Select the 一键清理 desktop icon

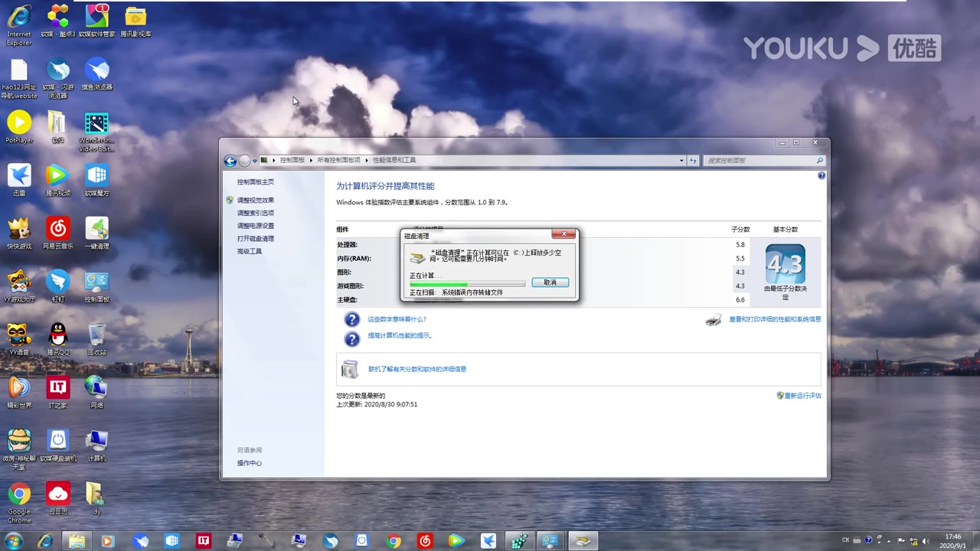click(96, 233)
